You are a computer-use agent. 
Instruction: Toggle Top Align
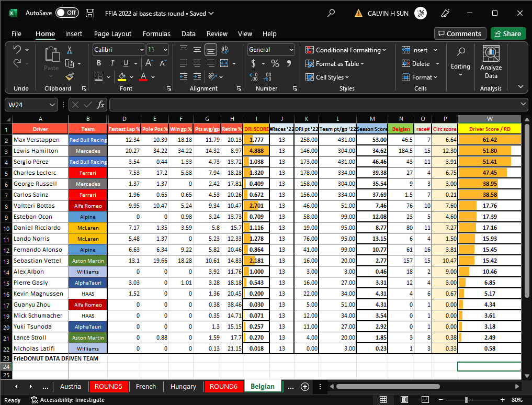click(184, 50)
